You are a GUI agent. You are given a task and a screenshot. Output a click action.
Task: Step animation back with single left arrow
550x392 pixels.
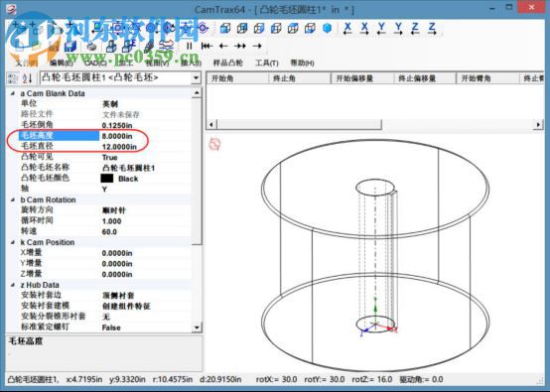pyautogui.click(x=223, y=46)
